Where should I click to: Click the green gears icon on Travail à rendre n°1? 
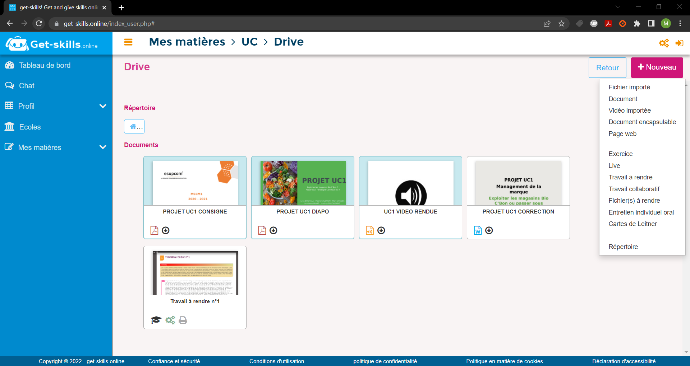[x=170, y=320]
